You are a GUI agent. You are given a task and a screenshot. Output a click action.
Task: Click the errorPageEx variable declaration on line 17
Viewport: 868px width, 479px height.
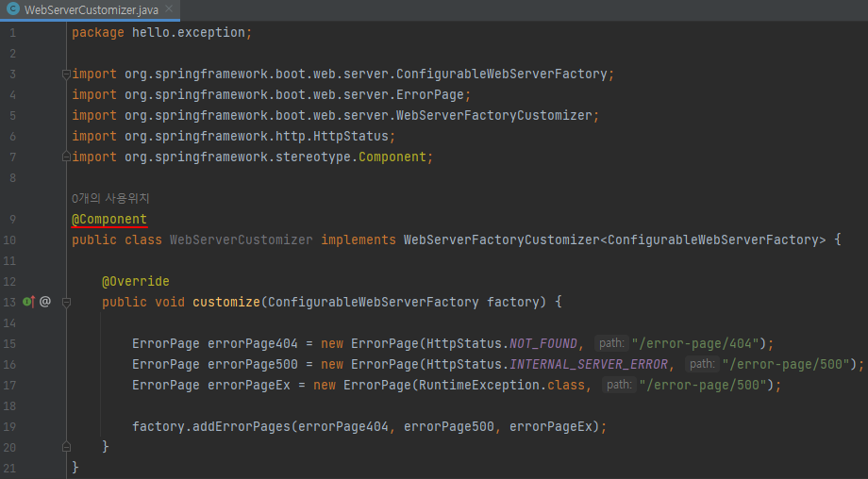coord(248,386)
